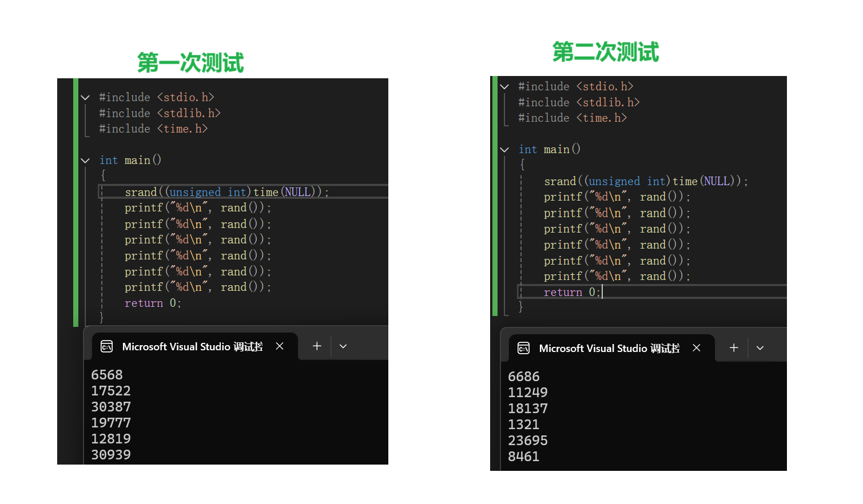Click the 'return 0;' line in the right editor

coord(572,292)
